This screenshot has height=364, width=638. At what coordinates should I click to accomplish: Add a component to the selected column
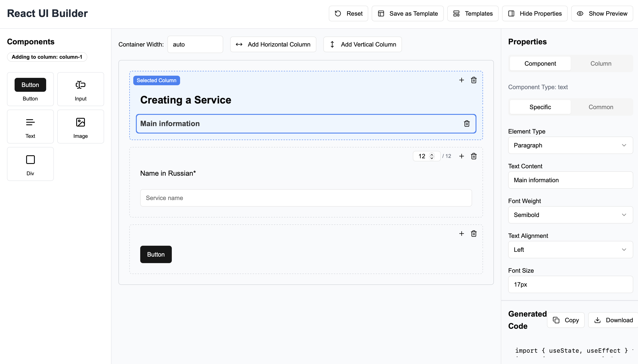click(461, 80)
